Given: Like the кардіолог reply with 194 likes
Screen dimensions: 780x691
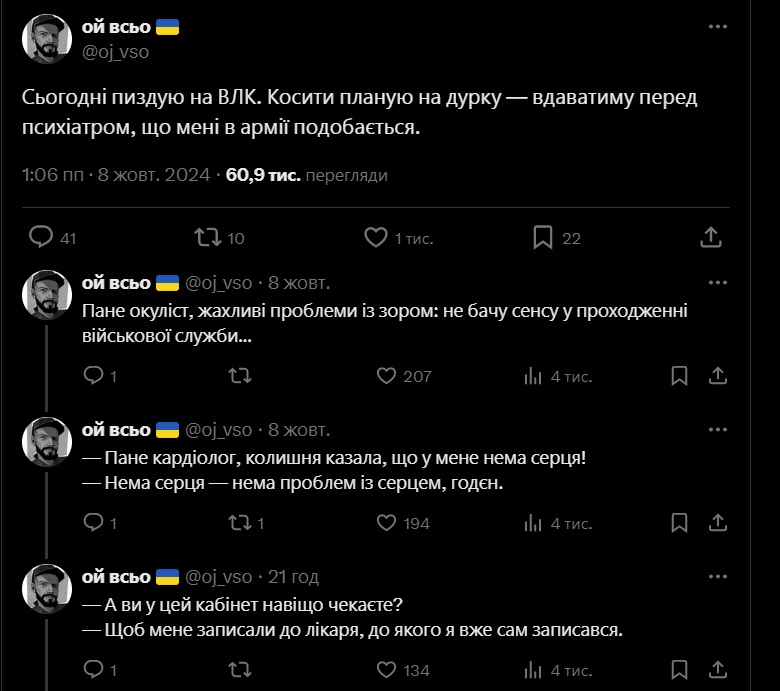Looking at the screenshot, I should point(387,523).
